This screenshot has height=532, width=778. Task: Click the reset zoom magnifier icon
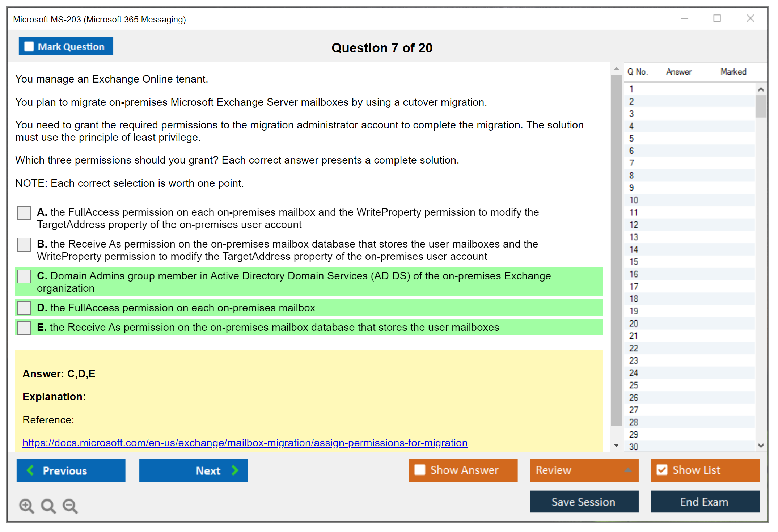(x=48, y=506)
